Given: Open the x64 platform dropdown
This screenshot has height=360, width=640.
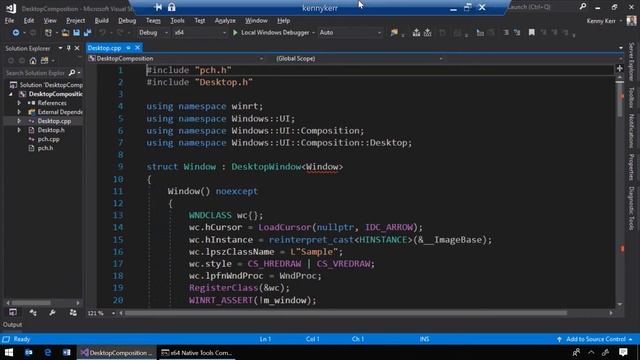Looking at the screenshot, I should pos(200,33).
